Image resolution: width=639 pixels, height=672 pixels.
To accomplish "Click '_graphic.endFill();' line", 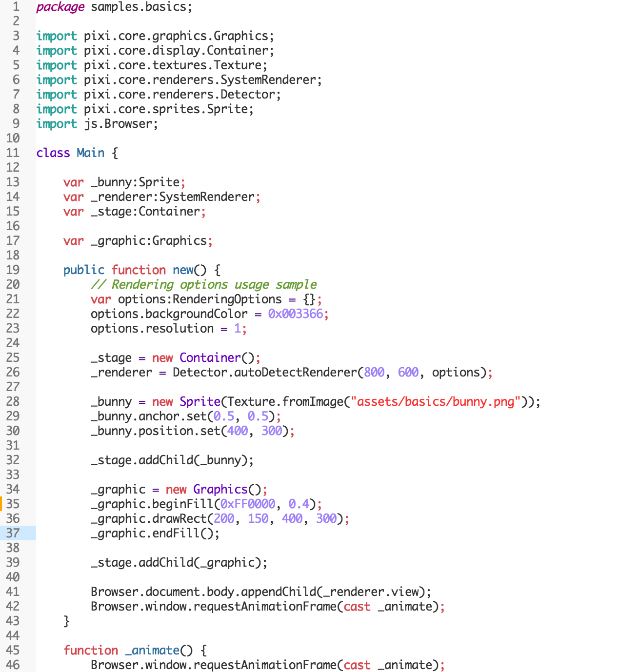I will click(155, 534).
